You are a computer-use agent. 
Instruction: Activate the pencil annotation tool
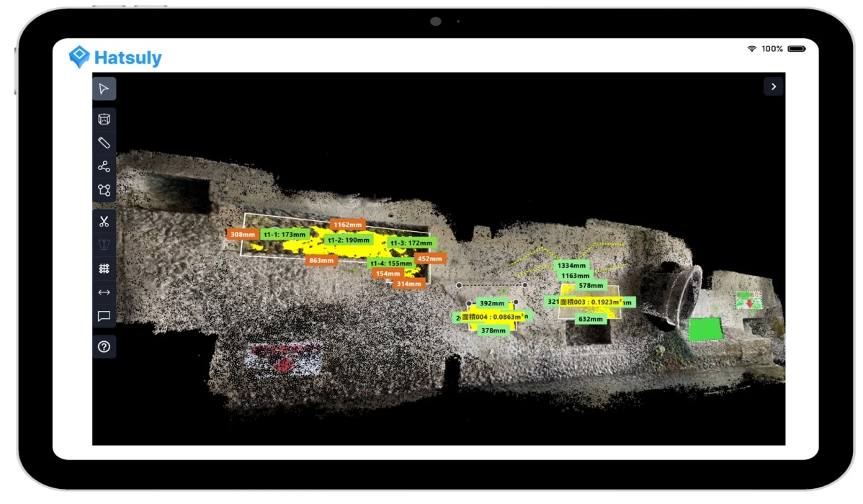pyautogui.click(x=104, y=143)
